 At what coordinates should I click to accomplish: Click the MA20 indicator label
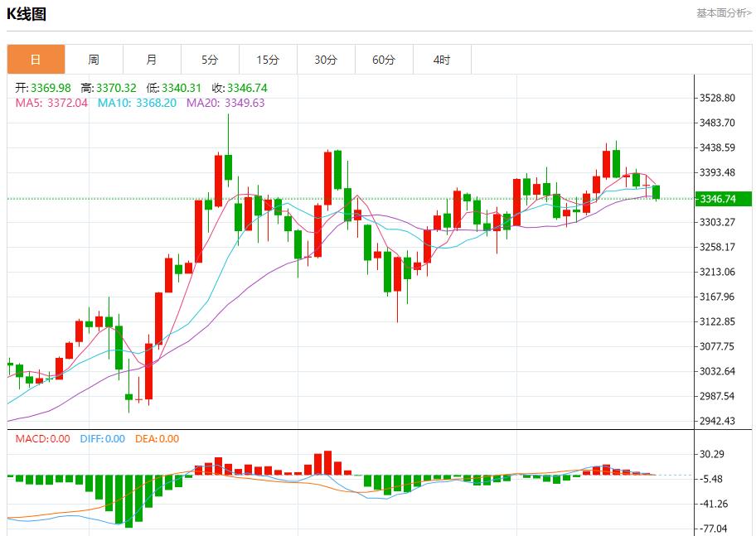(x=225, y=103)
